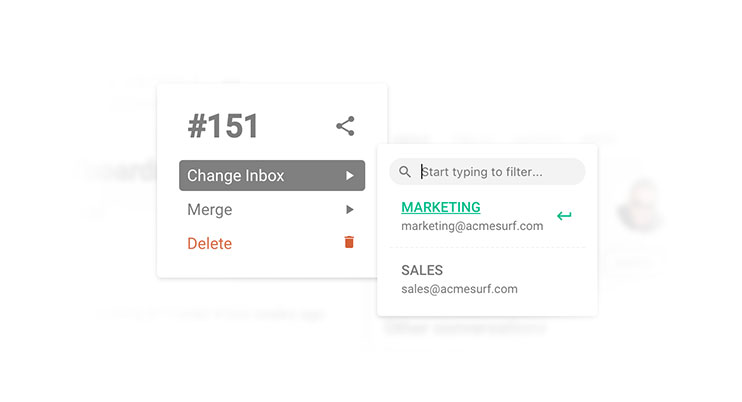Click the share icon beside #151

345,126
